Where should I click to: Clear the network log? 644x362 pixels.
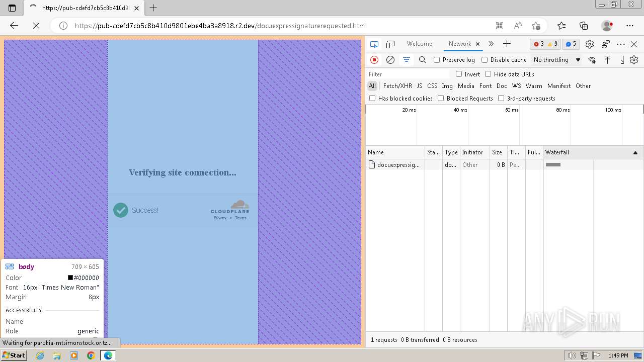click(x=390, y=60)
